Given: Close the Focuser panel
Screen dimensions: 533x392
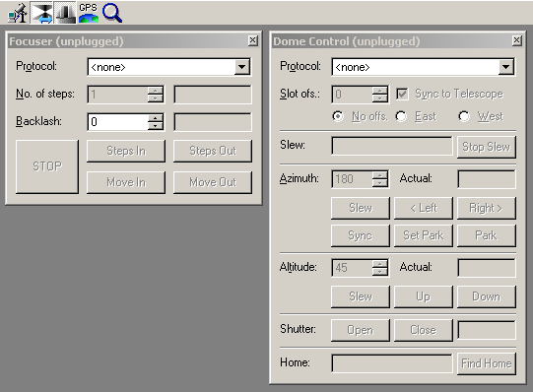Looking at the screenshot, I should coord(252,40).
